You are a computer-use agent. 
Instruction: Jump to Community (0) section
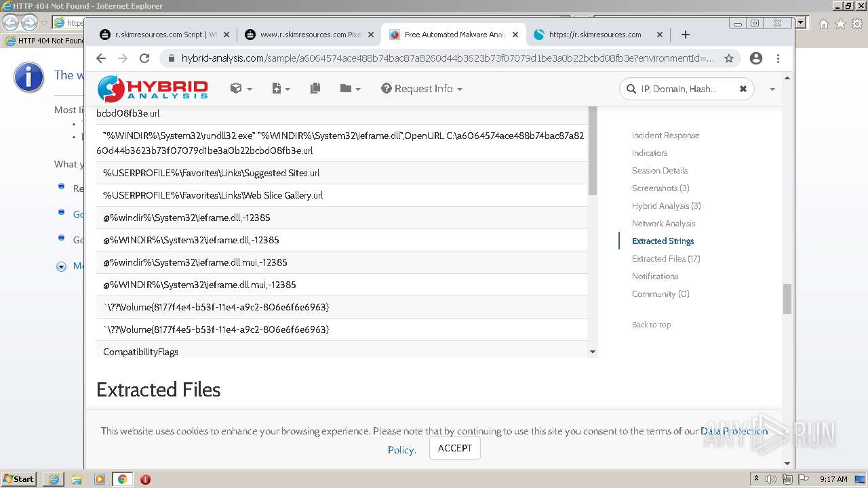660,294
